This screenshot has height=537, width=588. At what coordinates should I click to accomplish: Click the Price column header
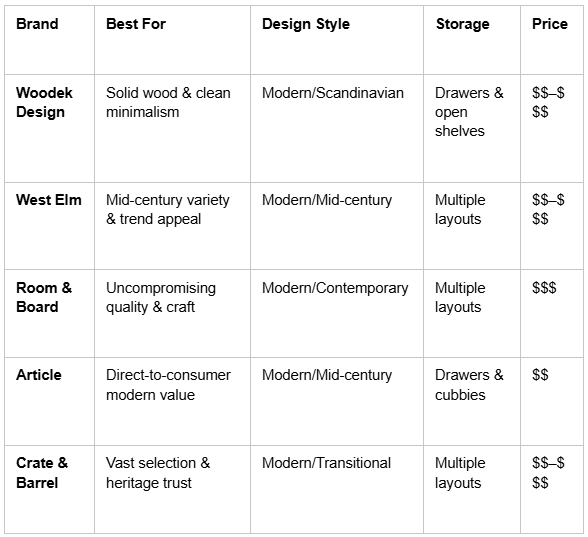pos(552,40)
